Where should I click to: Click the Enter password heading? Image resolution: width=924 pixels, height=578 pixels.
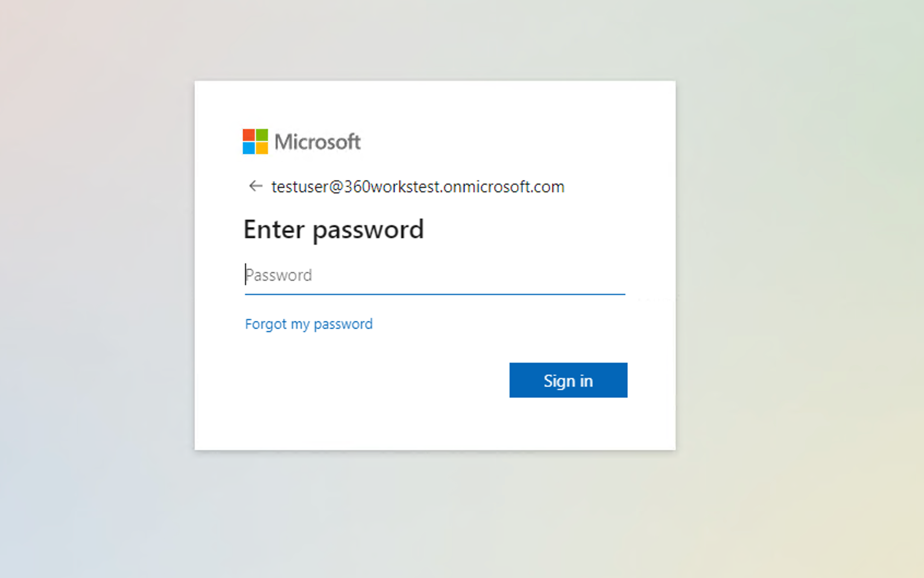coord(334,229)
